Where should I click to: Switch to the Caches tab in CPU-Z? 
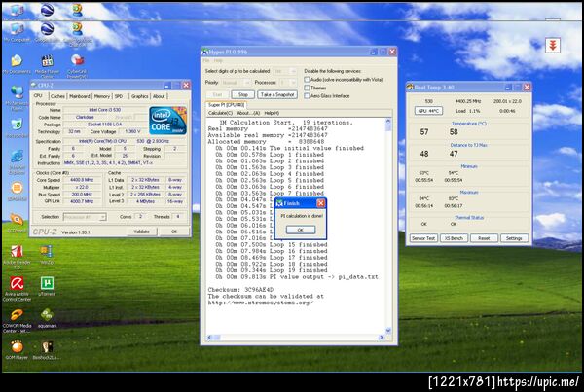pyautogui.click(x=57, y=96)
